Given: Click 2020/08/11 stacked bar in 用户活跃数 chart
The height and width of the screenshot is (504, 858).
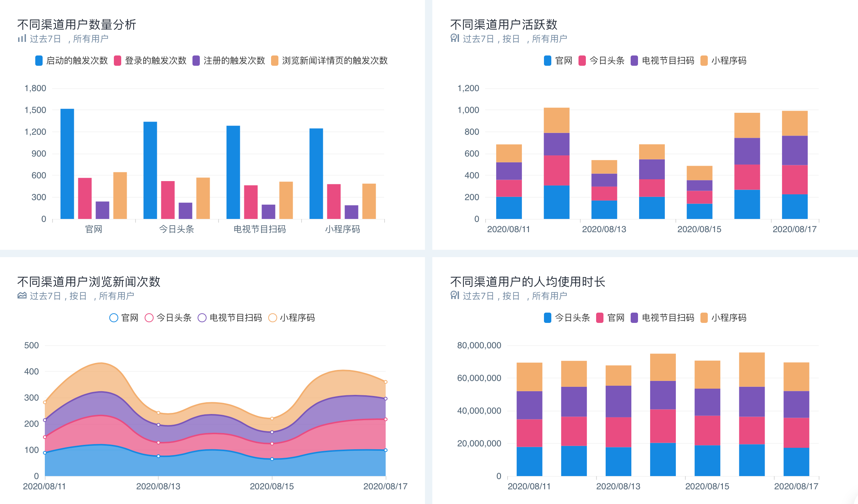Looking at the screenshot, I should [x=509, y=181].
